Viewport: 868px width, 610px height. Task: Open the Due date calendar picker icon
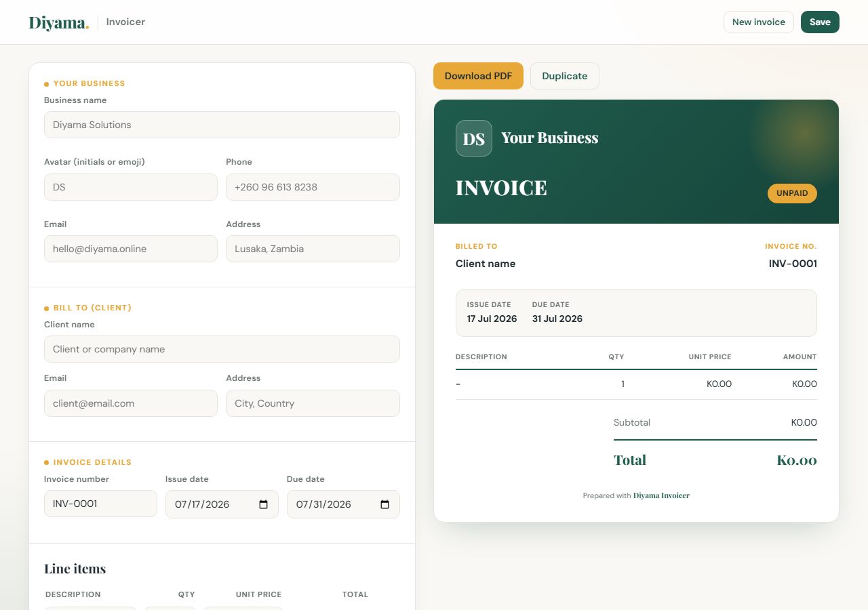click(384, 504)
